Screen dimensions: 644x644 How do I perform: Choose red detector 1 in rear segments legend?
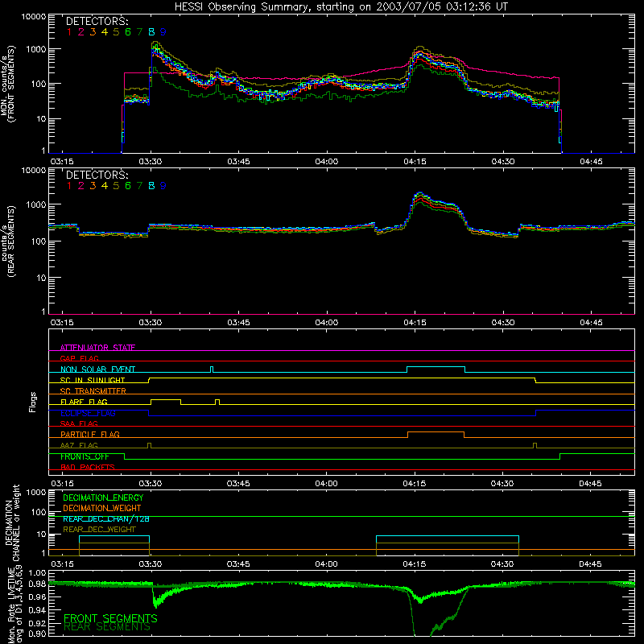coord(69,186)
